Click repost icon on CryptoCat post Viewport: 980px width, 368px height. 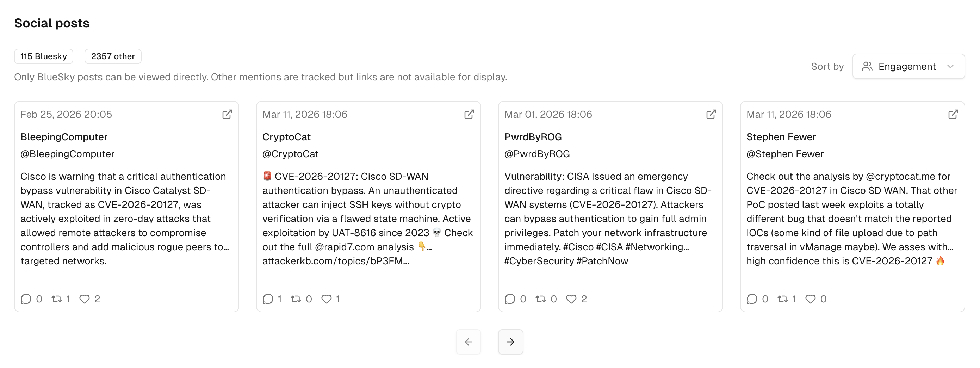[296, 299]
